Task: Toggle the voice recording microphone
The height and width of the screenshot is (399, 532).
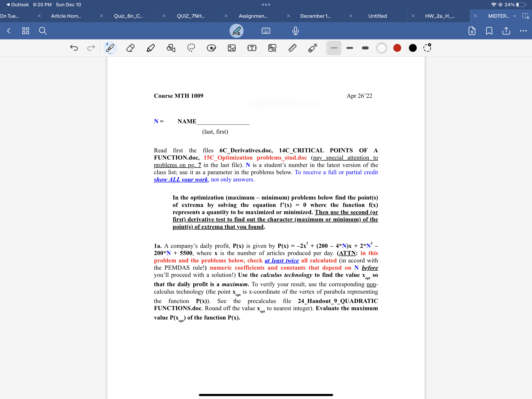Action: 295,31
